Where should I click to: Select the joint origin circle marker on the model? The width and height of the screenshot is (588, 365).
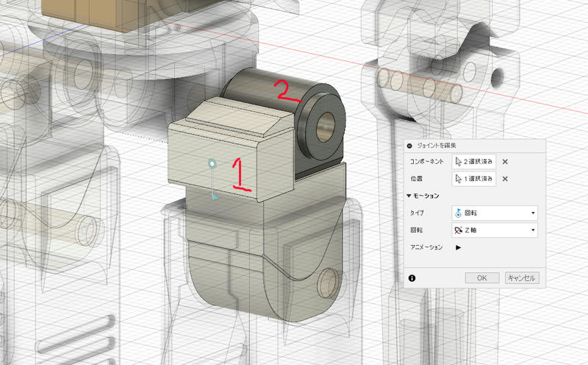pyautogui.click(x=212, y=163)
